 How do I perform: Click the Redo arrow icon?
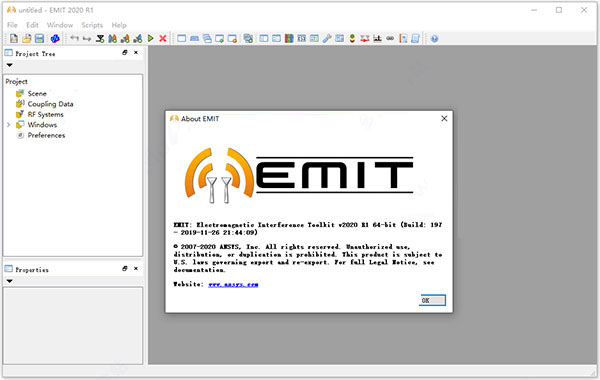[87, 38]
